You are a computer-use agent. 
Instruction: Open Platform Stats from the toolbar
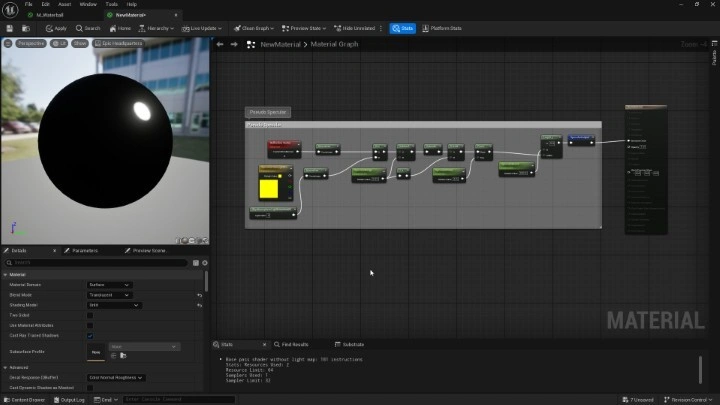pos(442,28)
